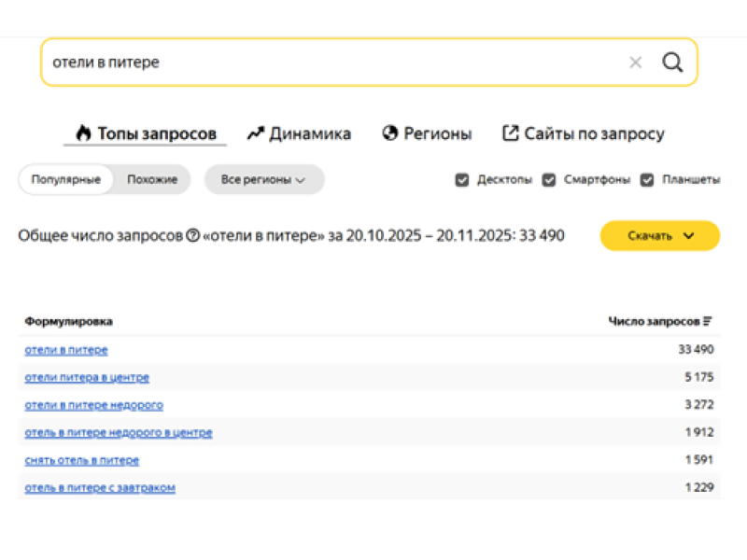Click the flame icon on Топы запросов tab
Viewport: 747px width, 560px height.
[83, 133]
